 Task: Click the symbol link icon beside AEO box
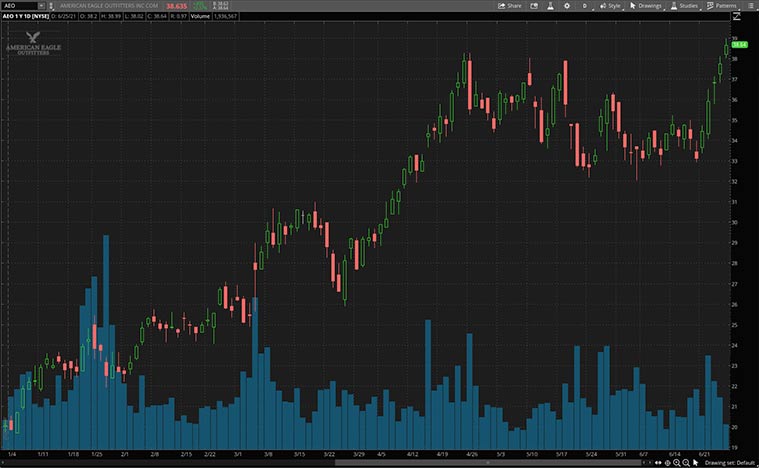point(51,6)
